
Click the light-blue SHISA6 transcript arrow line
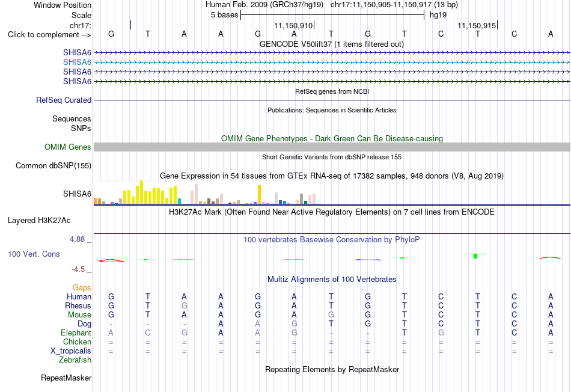[332, 63]
